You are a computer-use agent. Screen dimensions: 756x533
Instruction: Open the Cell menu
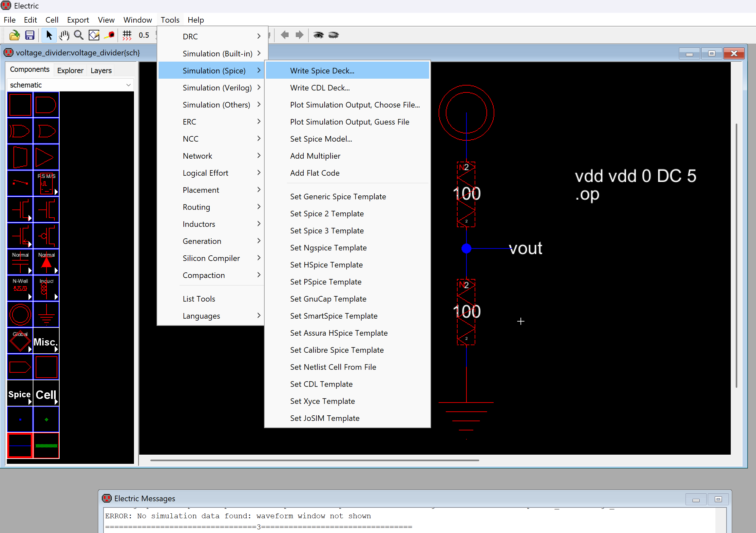point(52,20)
